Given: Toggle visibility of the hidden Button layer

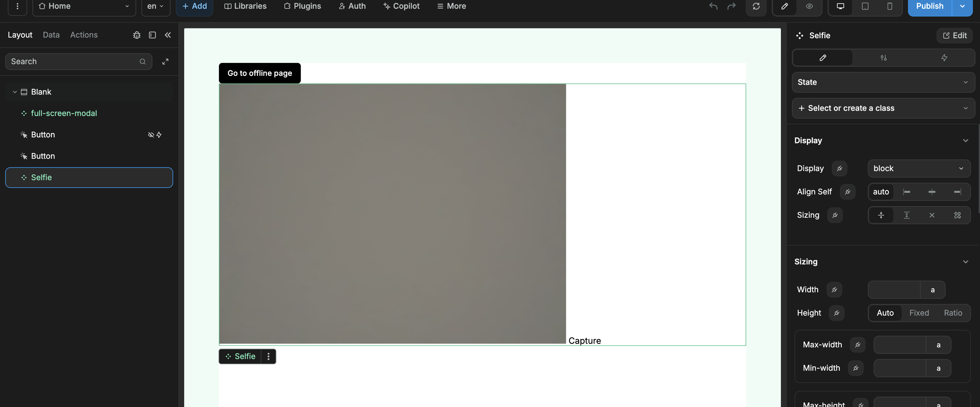Looking at the screenshot, I should point(151,135).
